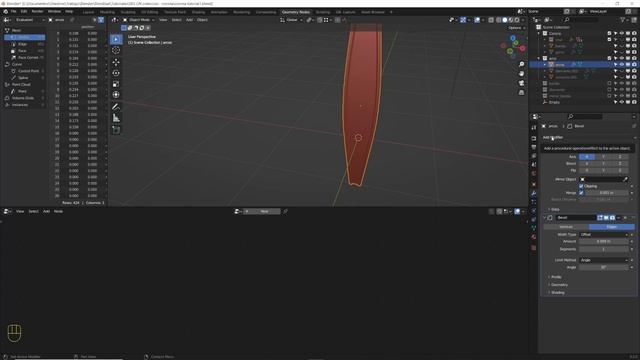Open the Render menu

pyautogui.click(x=37, y=11)
